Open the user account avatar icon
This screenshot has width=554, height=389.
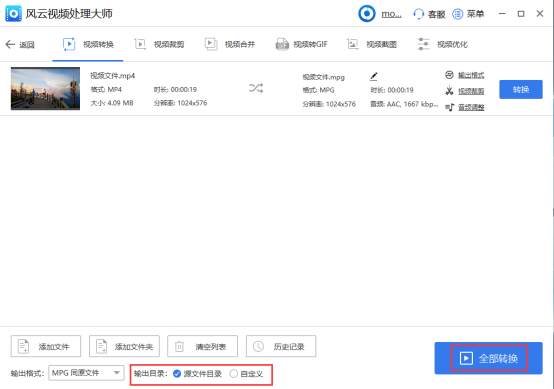367,14
